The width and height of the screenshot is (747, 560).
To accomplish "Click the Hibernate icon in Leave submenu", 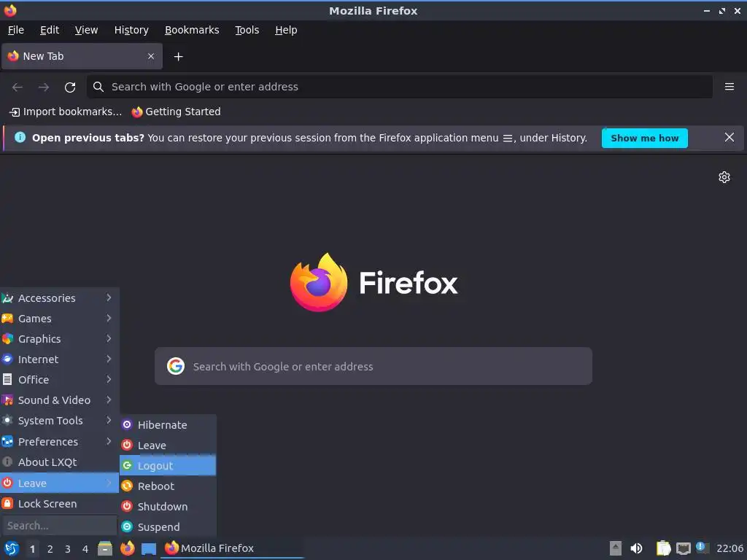I will 127,425.
